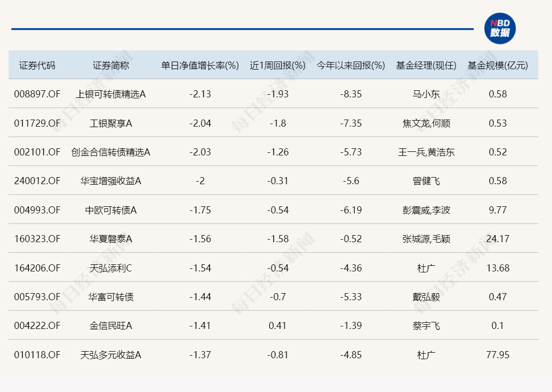552x392 pixels.
Task: Click fund name 华富可转债
Action: pos(111,297)
